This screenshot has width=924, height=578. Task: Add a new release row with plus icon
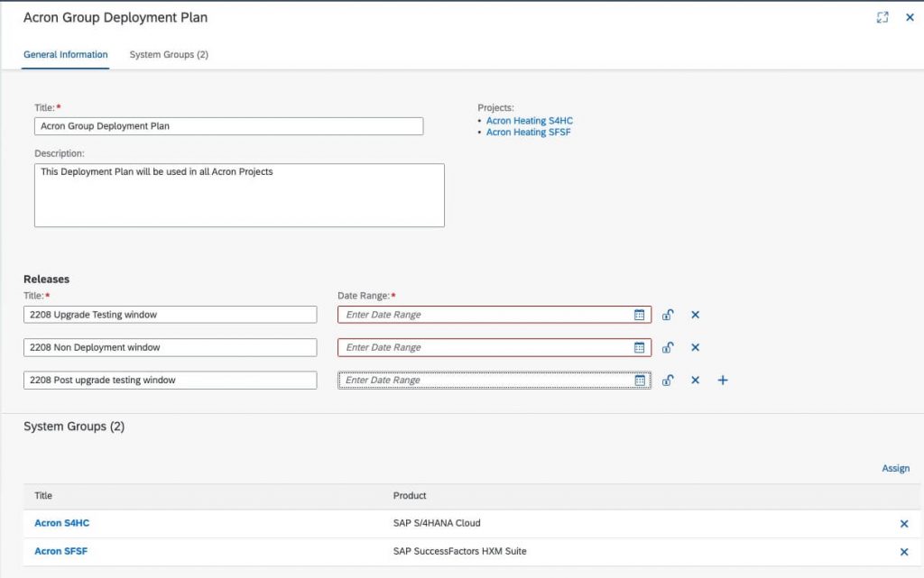tap(723, 381)
